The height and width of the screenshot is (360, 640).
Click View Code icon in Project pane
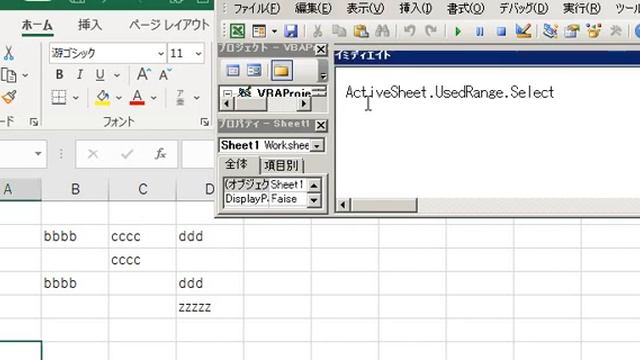tap(233, 71)
